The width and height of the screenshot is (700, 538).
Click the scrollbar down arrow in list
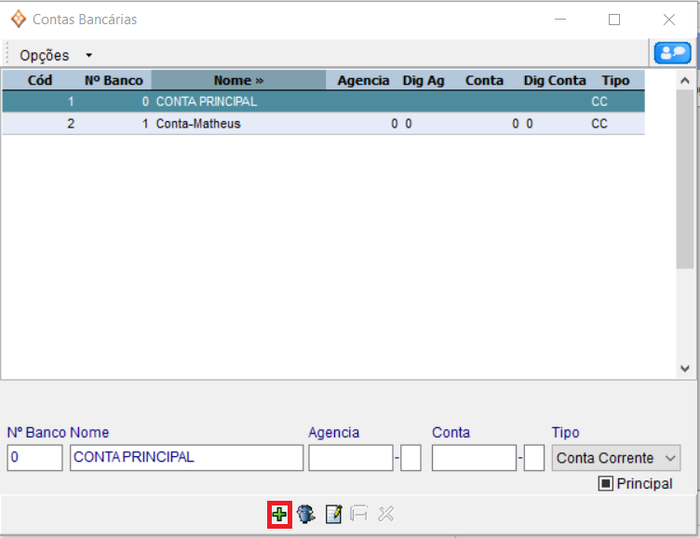685,368
